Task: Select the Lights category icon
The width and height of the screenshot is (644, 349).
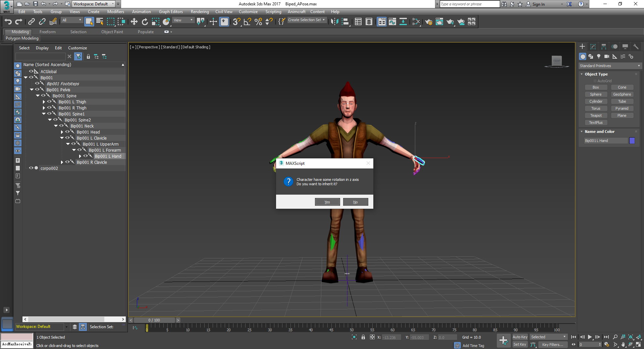Action: (599, 56)
